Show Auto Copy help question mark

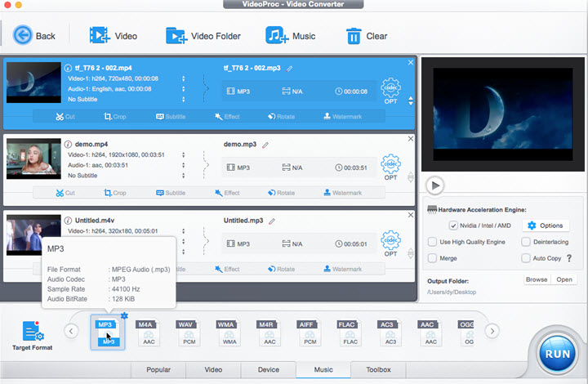(x=569, y=258)
